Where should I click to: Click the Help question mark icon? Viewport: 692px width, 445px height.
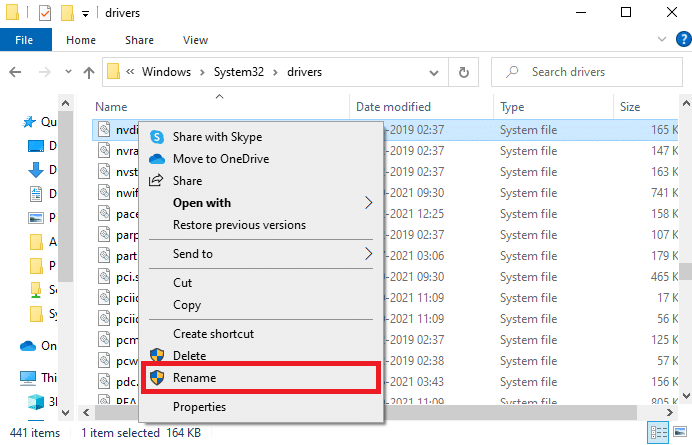tap(680, 41)
